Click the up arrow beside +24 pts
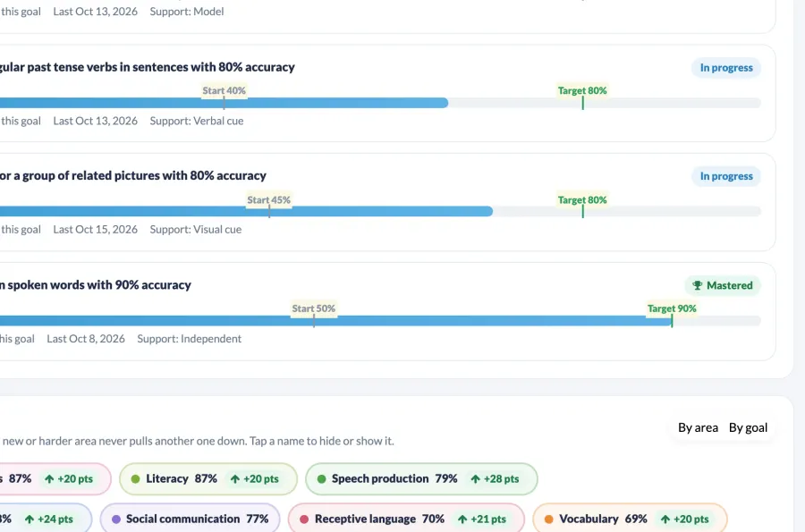The height and width of the screenshot is (532, 805). (x=30, y=519)
